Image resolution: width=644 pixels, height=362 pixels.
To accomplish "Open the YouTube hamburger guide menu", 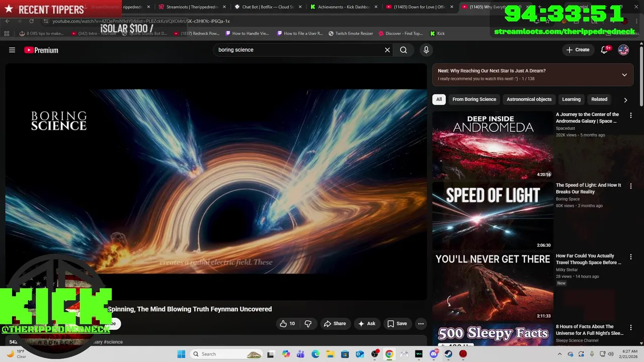I will coord(12,50).
